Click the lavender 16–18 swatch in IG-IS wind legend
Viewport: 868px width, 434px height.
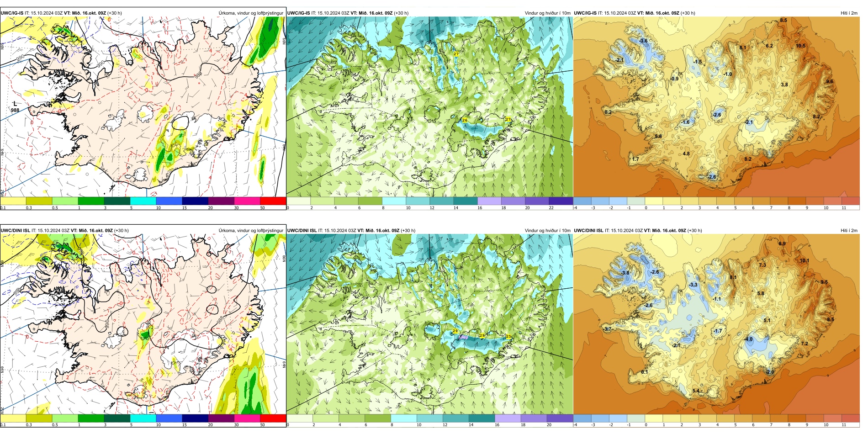[x=489, y=201]
